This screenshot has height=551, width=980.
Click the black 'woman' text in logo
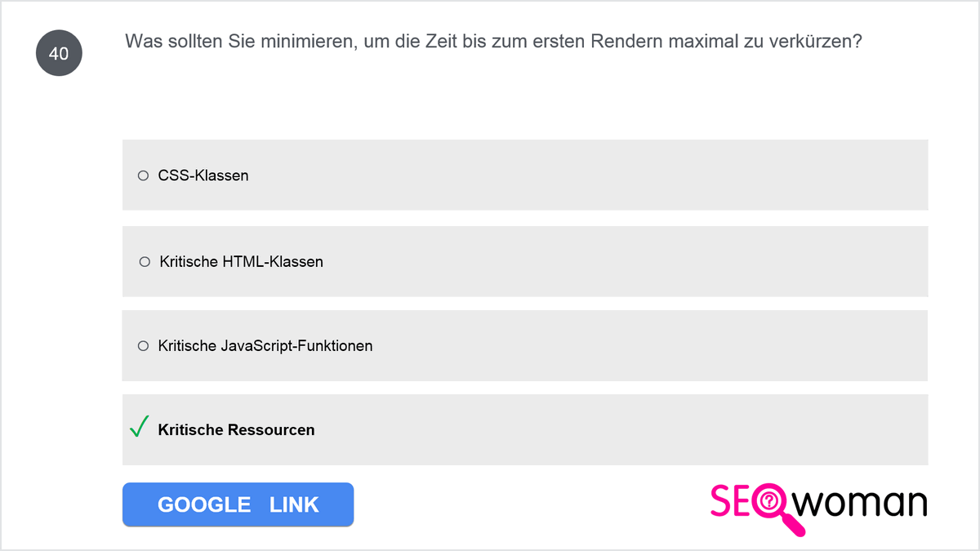(x=866, y=503)
